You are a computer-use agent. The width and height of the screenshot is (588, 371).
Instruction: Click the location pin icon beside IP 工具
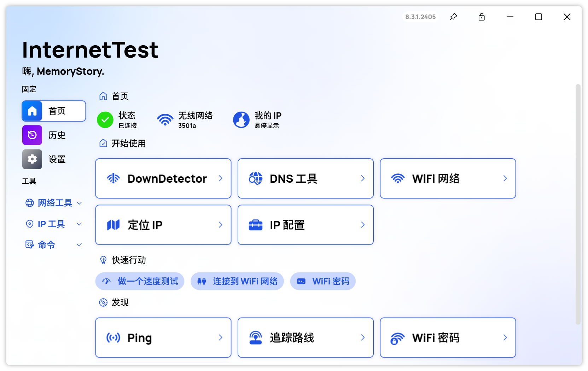30,224
